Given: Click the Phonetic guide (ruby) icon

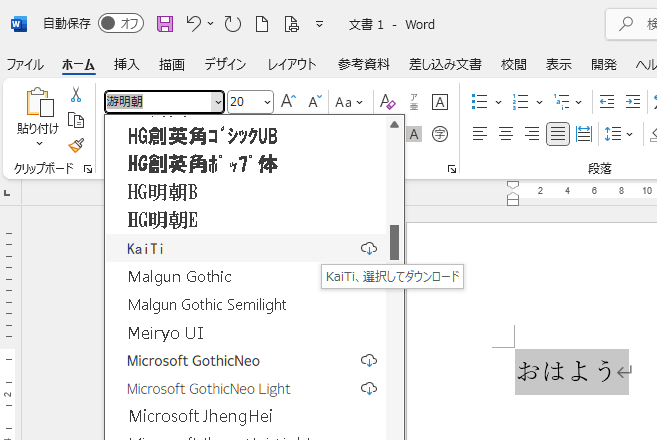Looking at the screenshot, I should click(x=414, y=102).
